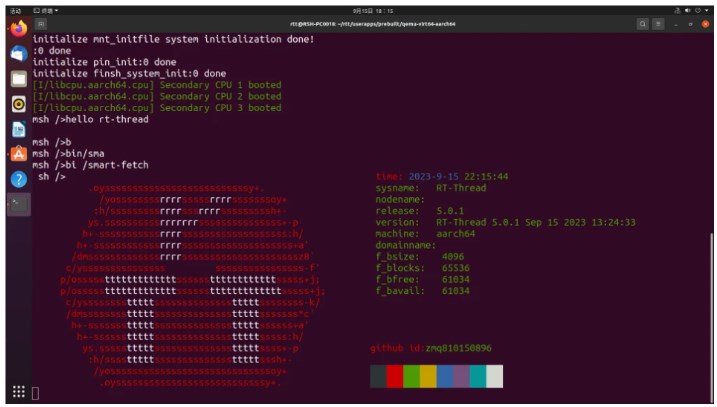
Task: Click the line 'msh />hello rt-thread'
Action: tap(91, 119)
